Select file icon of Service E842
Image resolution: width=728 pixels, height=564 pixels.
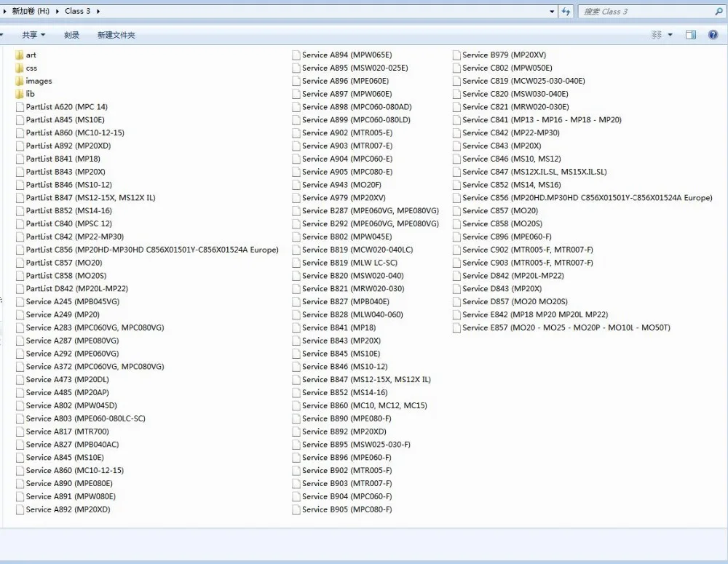click(x=456, y=314)
